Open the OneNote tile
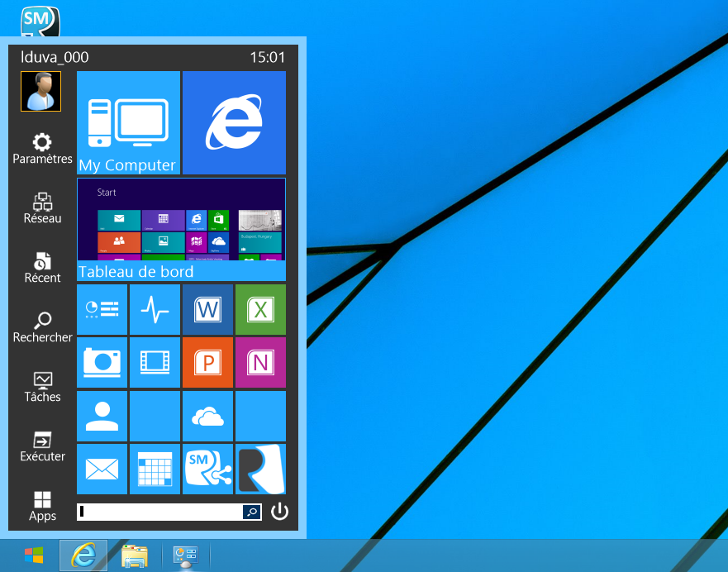This screenshot has height=572, width=728. [x=260, y=362]
